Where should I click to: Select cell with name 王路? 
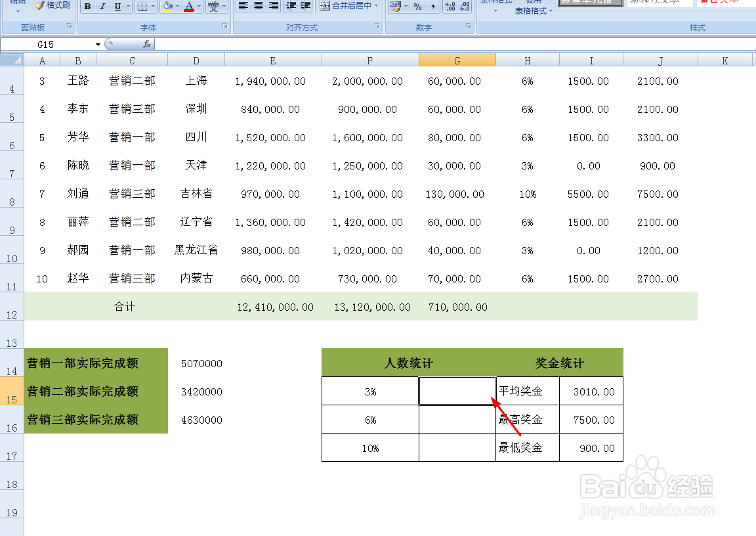tap(78, 81)
